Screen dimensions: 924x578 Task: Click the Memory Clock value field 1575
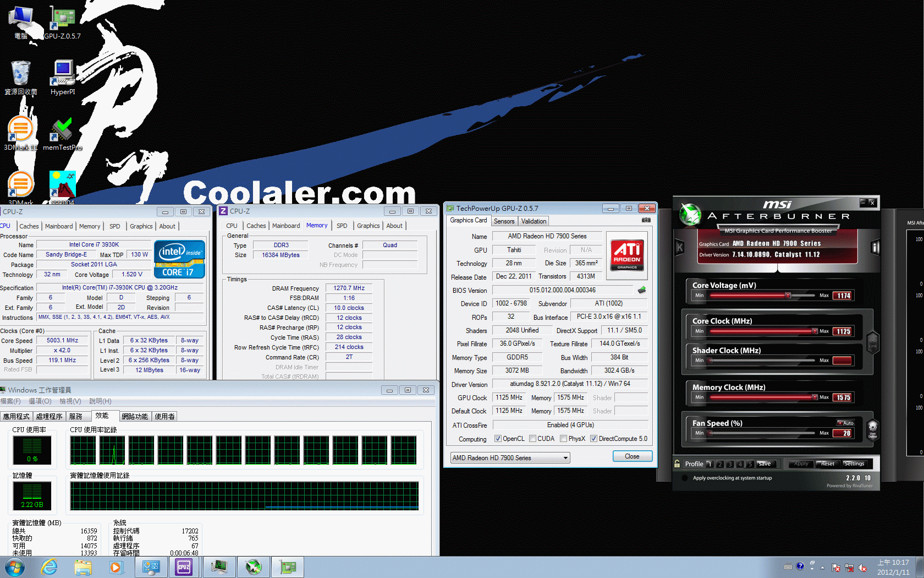click(843, 397)
